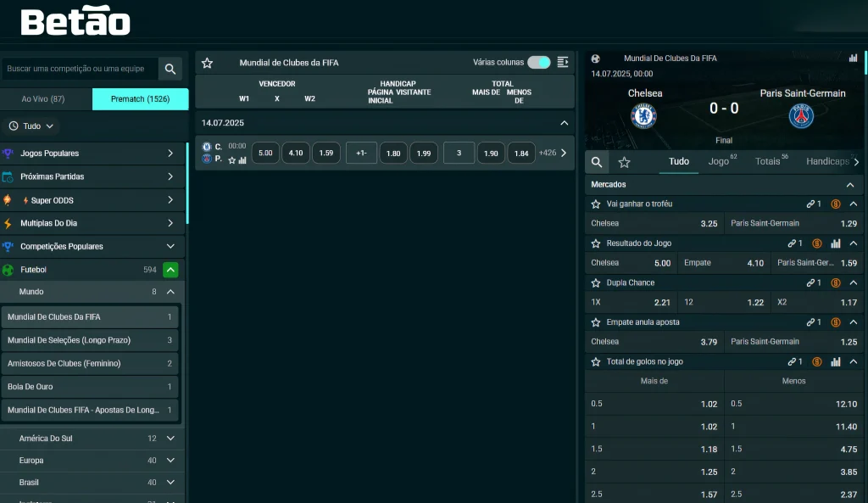Expand Europa region
This screenshot has width=868, height=503.
click(x=170, y=461)
